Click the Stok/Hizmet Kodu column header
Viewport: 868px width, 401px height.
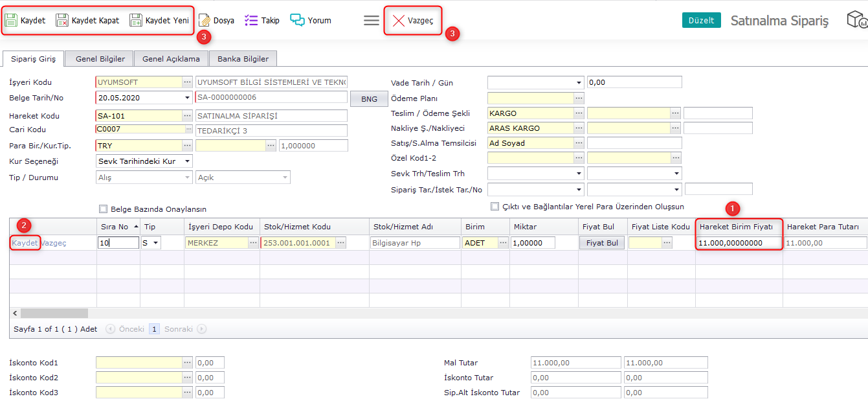coord(315,227)
